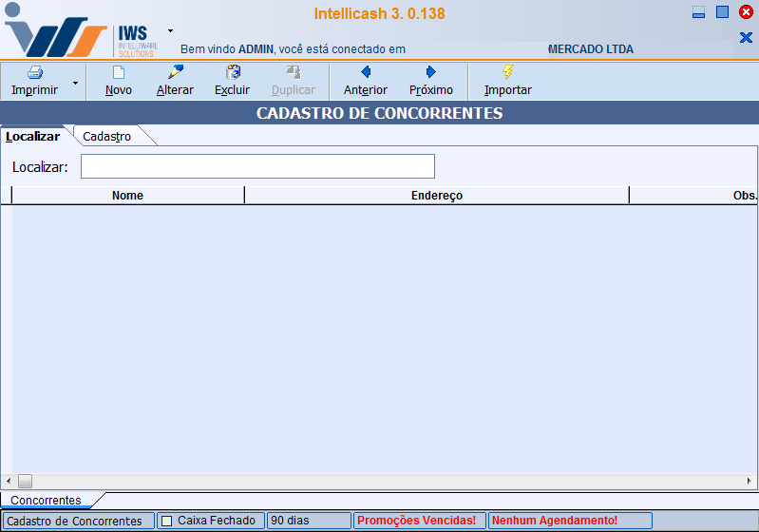
Task: Sort by the Endereço column header
Action: click(x=437, y=195)
